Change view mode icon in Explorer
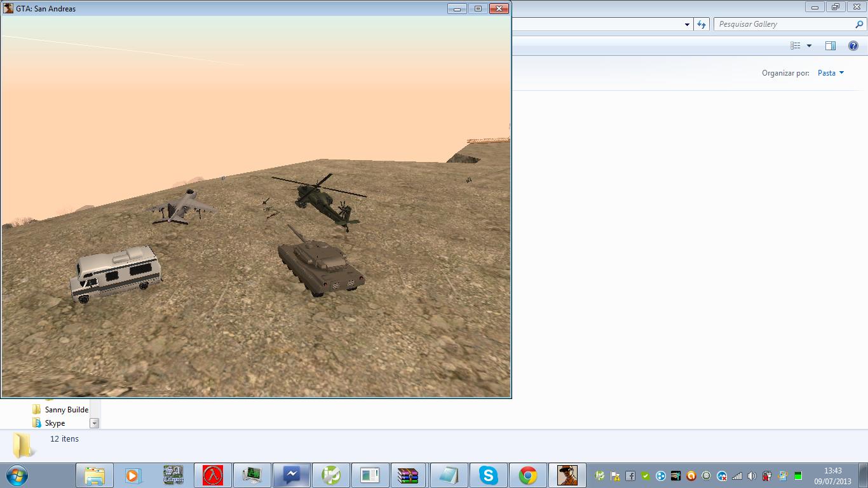This screenshot has height=488, width=868. 795,46
